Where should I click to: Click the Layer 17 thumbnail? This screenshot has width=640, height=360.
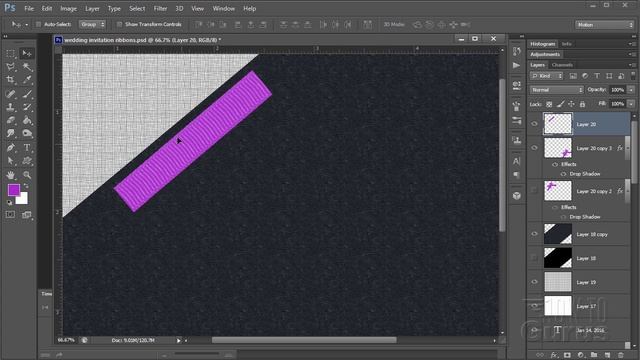(558, 306)
